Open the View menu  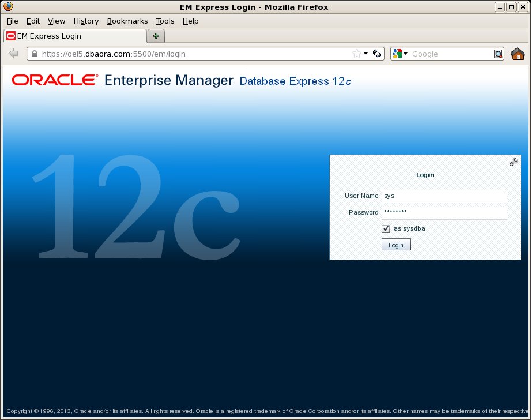click(x=57, y=21)
